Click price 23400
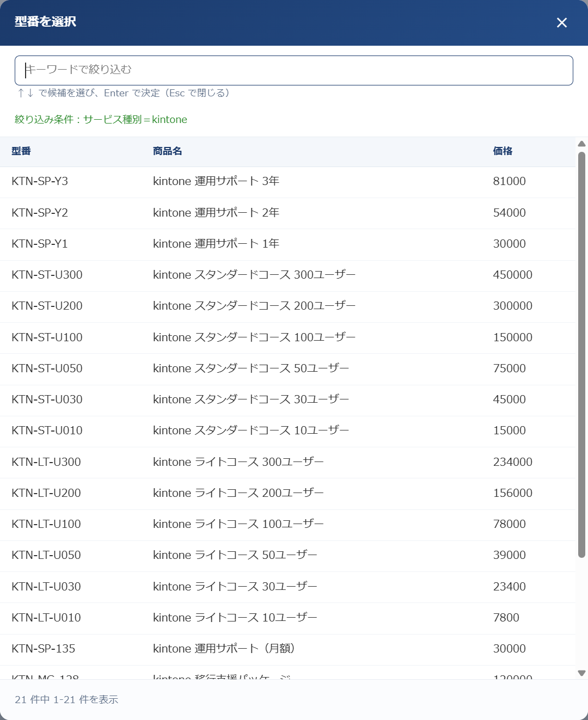 tap(510, 587)
